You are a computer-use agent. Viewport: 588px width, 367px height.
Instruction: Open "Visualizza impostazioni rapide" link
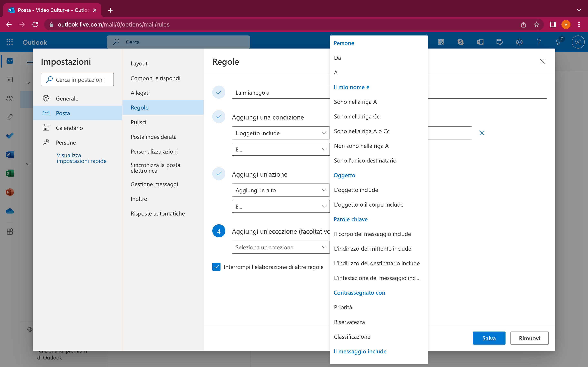coord(81,158)
